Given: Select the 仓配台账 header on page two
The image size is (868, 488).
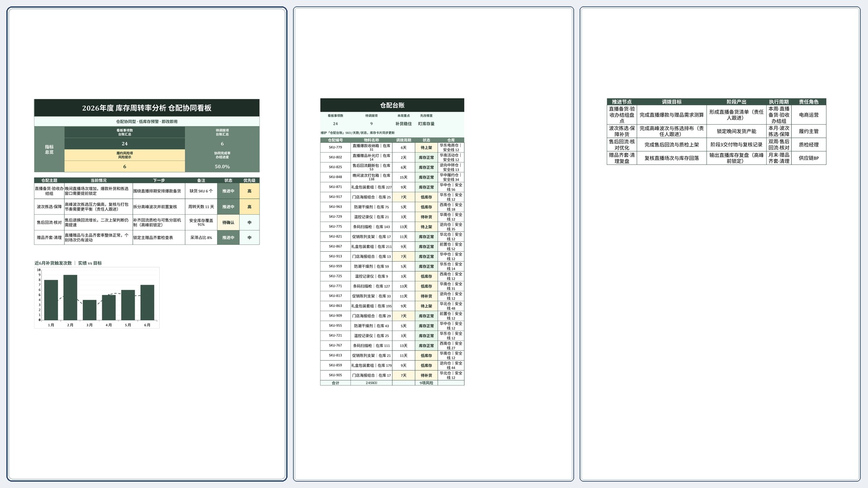Looking at the screenshot, I should (x=392, y=105).
